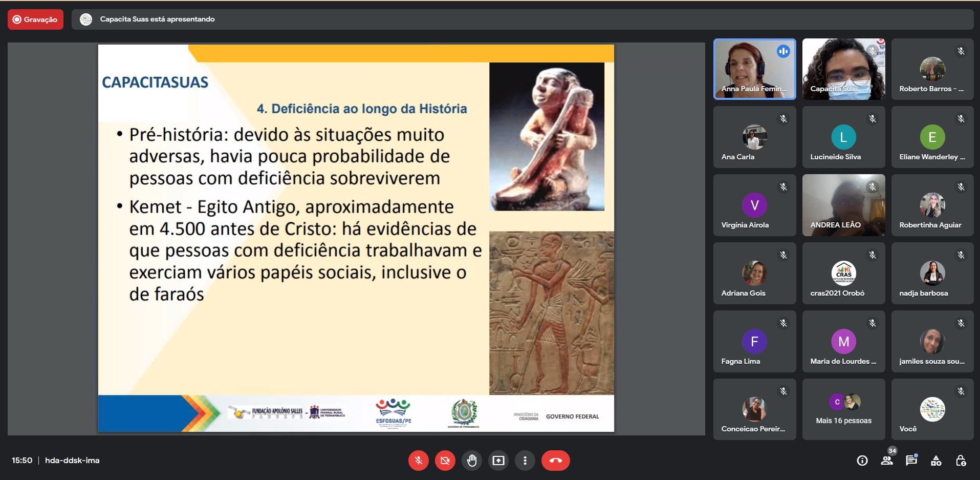Raise your hand in the meeting
980x480 pixels.
click(471, 461)
